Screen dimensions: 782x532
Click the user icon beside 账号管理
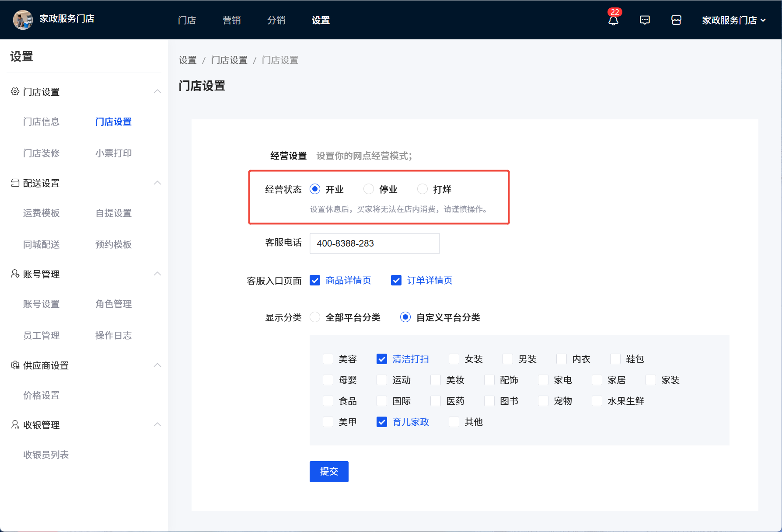coord(15,274)
